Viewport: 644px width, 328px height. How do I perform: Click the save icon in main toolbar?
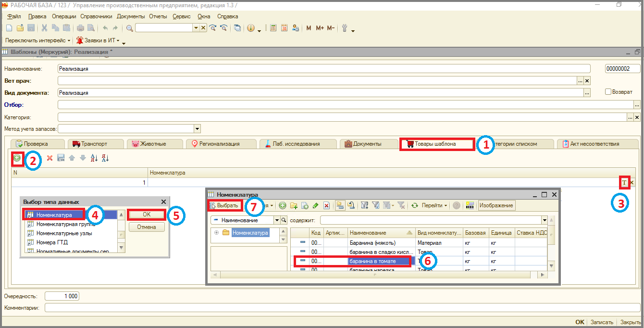click(31, 28)
